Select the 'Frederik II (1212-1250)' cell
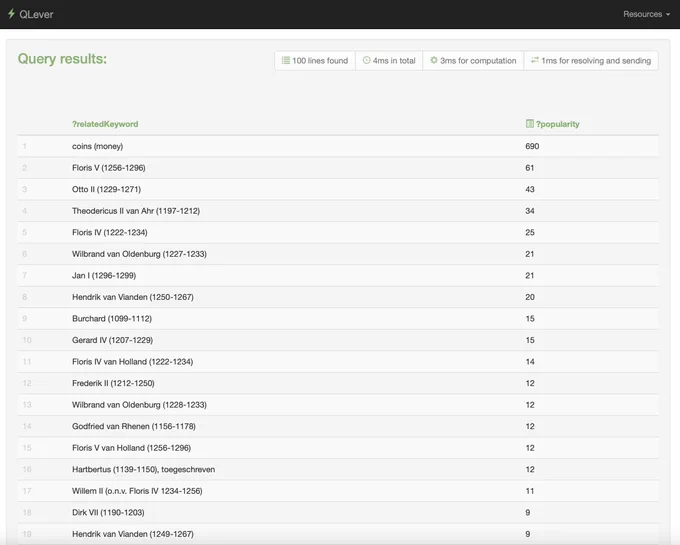Image resolution: width=680 pixels, height=545 pixels. click(x=113, y=383)
